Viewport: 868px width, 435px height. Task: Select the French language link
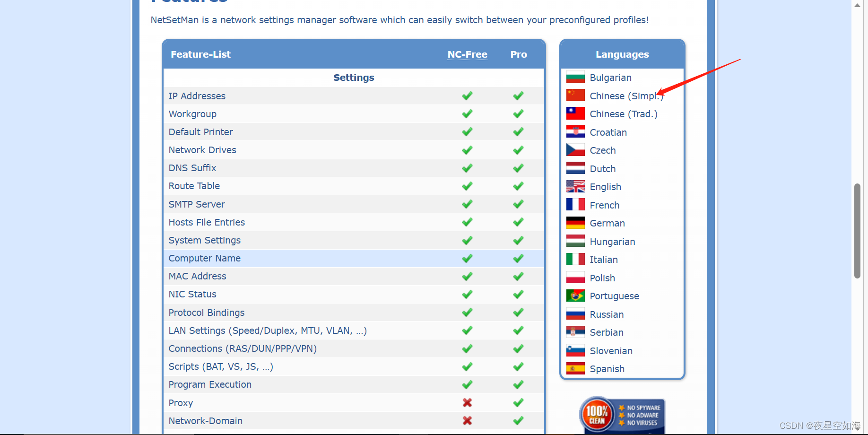tap(604, 205)
